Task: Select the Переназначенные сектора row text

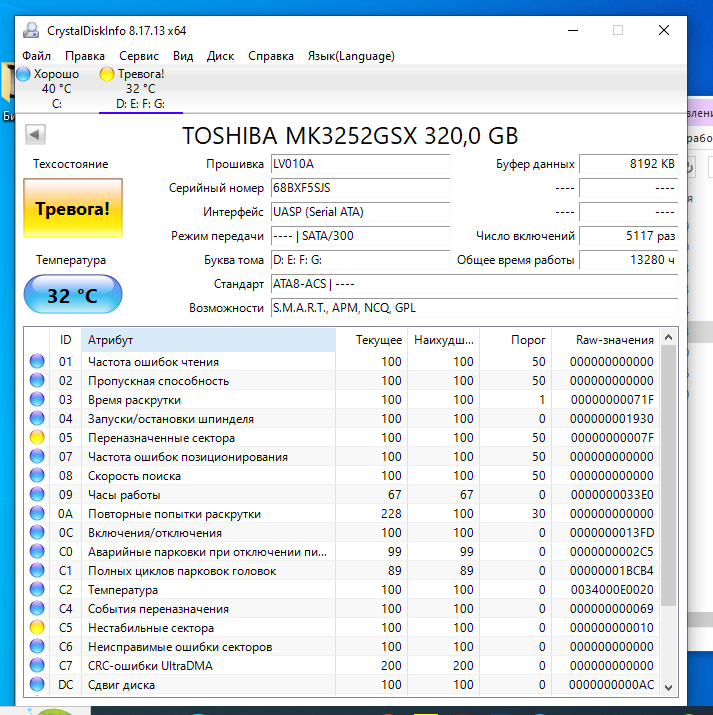Action: [161, 438]
